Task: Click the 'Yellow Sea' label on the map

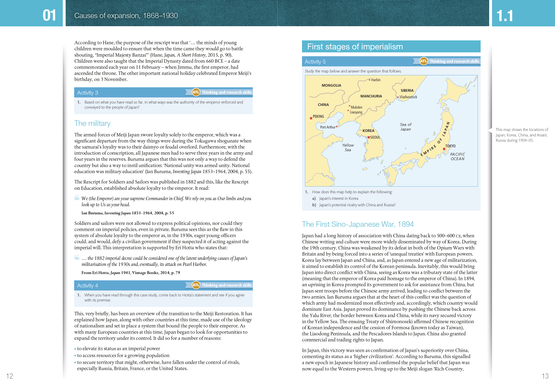Action: coord(348,148)
